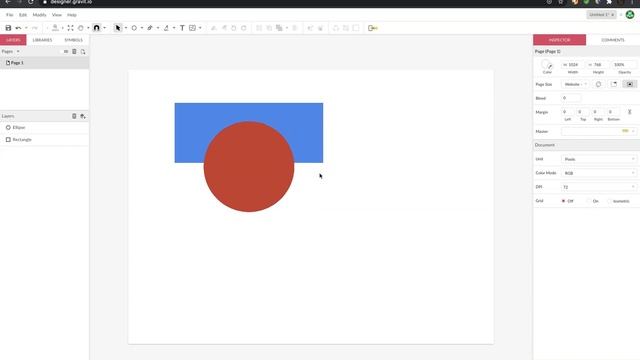The height and width of the screenshot is (360, 640).
Task: Open the DPI 72 dropdown
Action: pyautogui.click(x=598, y=187)
